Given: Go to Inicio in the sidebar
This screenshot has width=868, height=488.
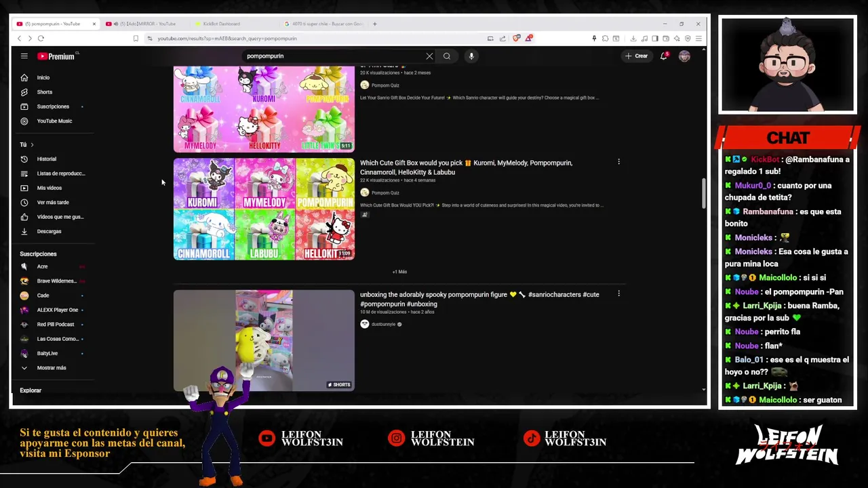Looking at the screenshot, I should (43, 77).
